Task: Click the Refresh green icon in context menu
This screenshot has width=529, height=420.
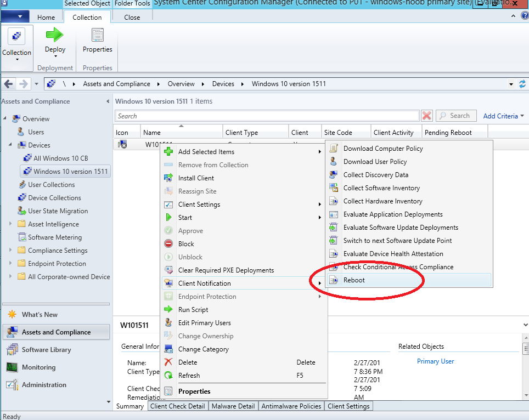Action: tap(168, 375)
